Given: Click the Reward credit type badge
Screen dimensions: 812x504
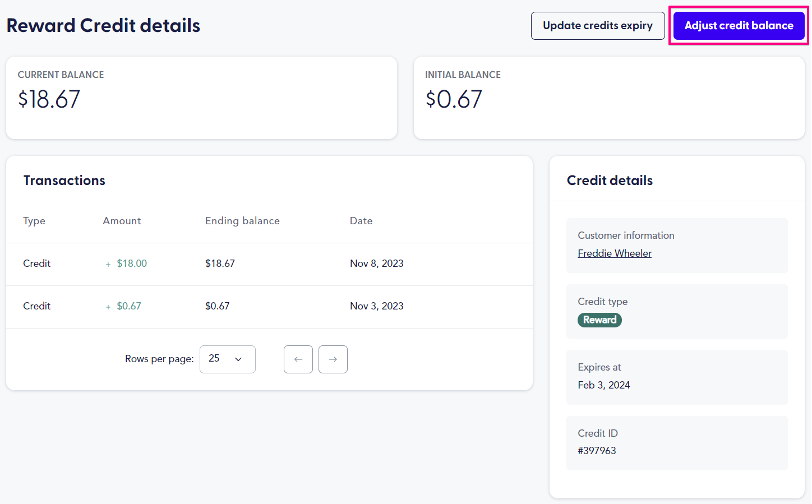Looking at the screenshot, I should click(599, 320).
